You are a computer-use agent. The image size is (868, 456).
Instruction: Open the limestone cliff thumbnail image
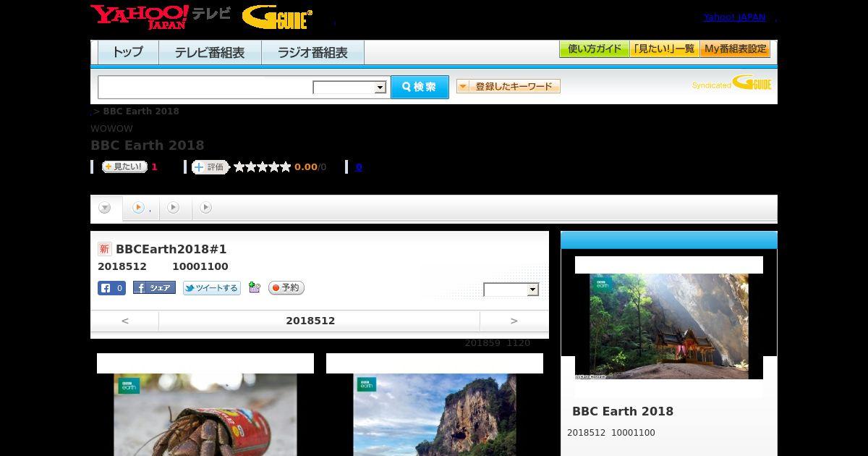(435, 415)
